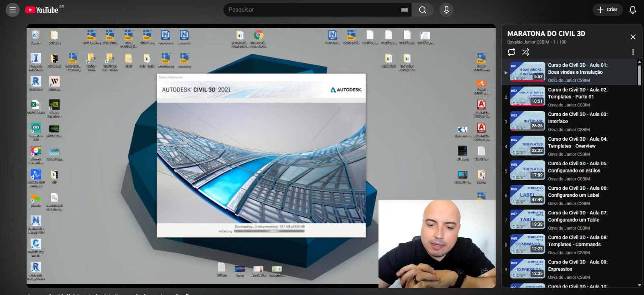Select the Aula 01 Boas vindas thumbnail
644x295 pixels.
tap(528, 72)
